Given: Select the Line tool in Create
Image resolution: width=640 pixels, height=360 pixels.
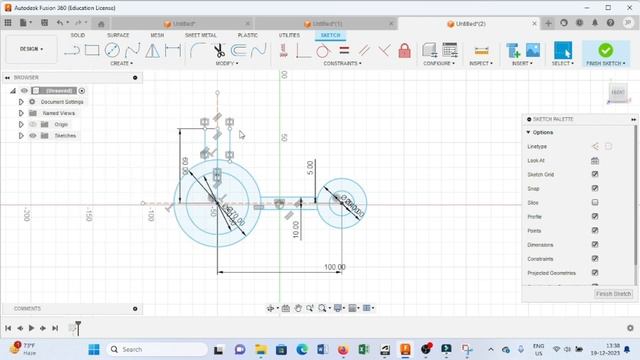Looking at the screenshot, I should point(72,51).
